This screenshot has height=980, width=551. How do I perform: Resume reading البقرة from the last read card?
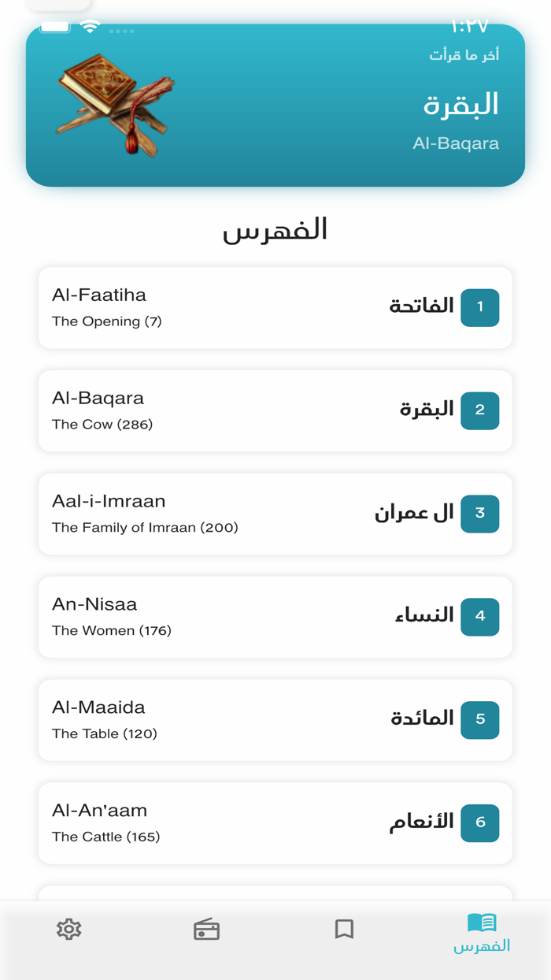[x=275, y=105]
